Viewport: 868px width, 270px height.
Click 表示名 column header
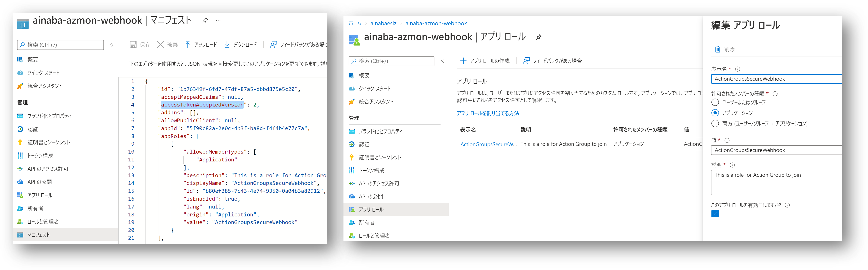point(468,130)
